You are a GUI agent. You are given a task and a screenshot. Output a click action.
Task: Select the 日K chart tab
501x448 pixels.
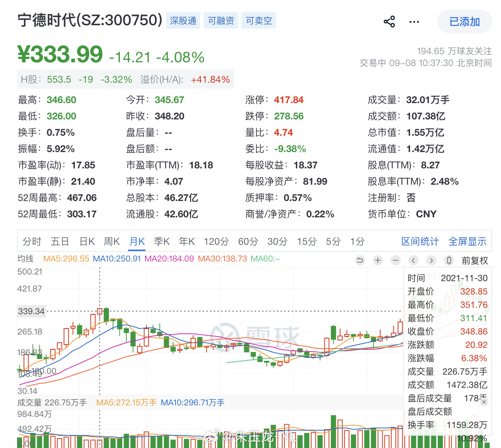(87, 241)
